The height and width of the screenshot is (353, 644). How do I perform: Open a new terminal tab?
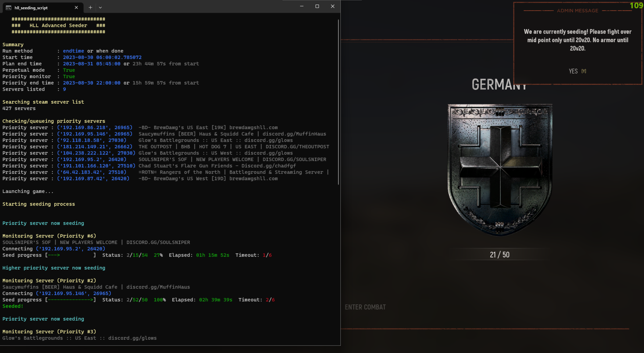tap(90, 8)
